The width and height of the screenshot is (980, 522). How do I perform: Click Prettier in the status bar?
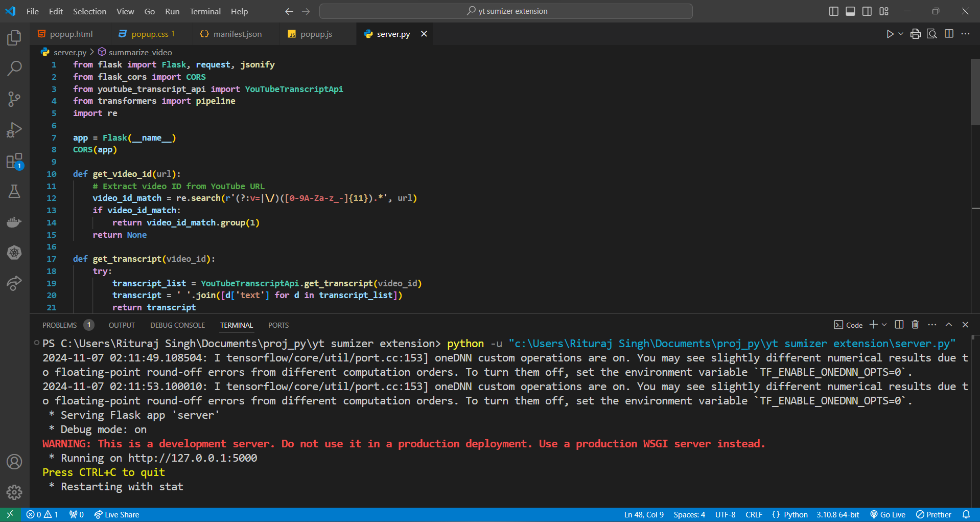pyautogui.click(x=934, y=515)
